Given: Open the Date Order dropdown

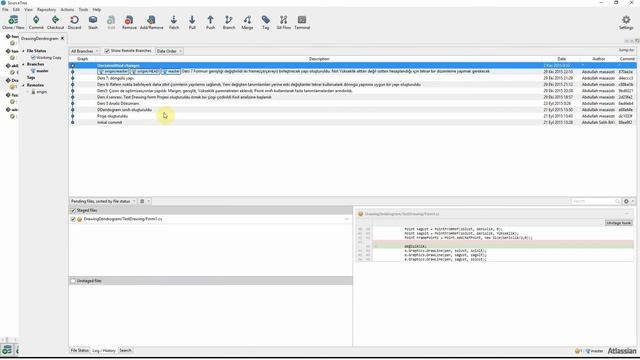Looking at the screenshot, I should (x=169, y=51).
